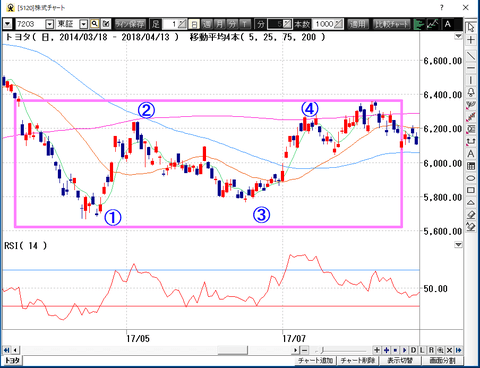Click the horizontal scrollbar thumb
480x368 pixels.
tap(232, 350)
